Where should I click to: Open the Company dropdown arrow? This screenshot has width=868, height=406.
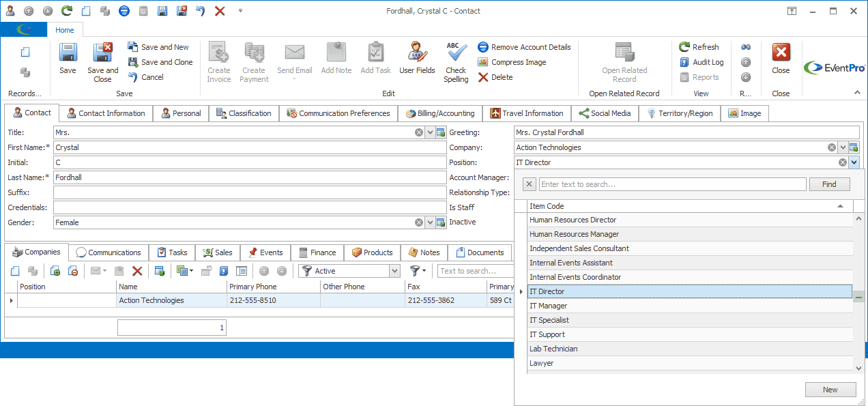843,147
